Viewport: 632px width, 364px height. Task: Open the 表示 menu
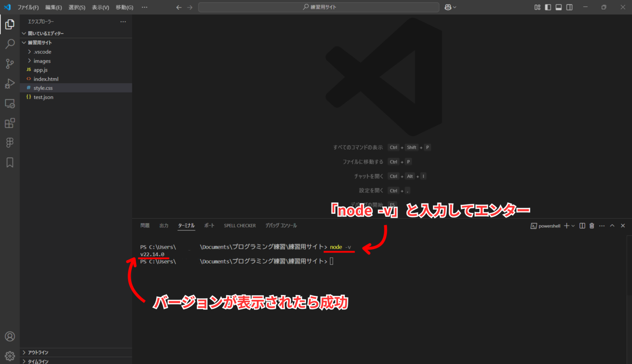[x=100, y=7]
